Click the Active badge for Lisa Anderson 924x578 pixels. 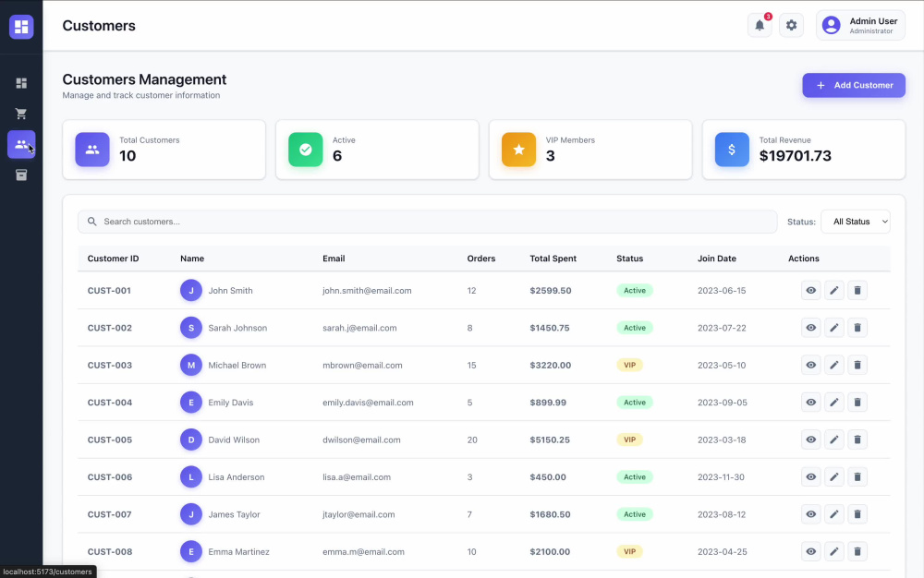pyautogui.click(x=634, y=476)
